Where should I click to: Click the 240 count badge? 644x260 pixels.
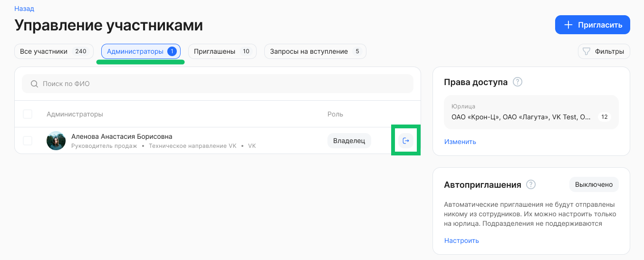tap(81, 51)
